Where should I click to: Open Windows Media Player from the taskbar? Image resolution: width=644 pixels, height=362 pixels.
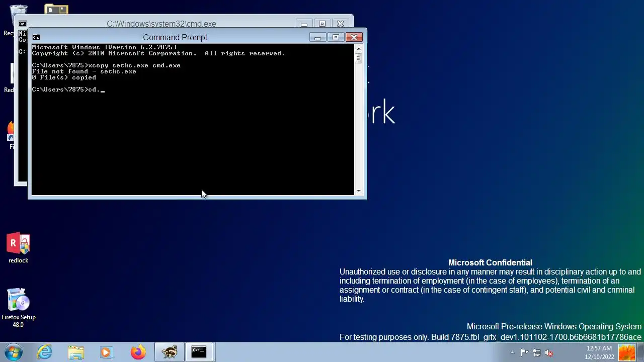point(107,352)
